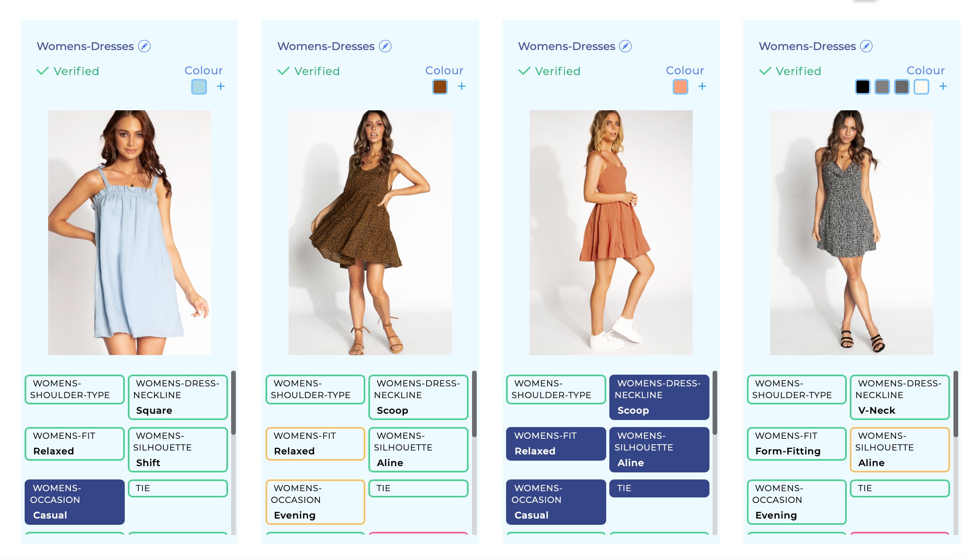966x560 pixels.
Task: Click the plus beside the orange swatch
Action: (702, 86)
